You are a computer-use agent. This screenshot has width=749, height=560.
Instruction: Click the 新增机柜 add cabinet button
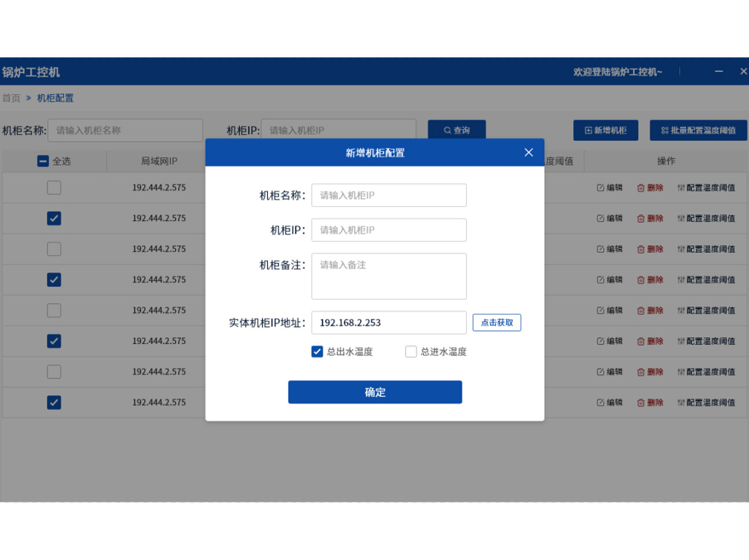coord(605,131)
